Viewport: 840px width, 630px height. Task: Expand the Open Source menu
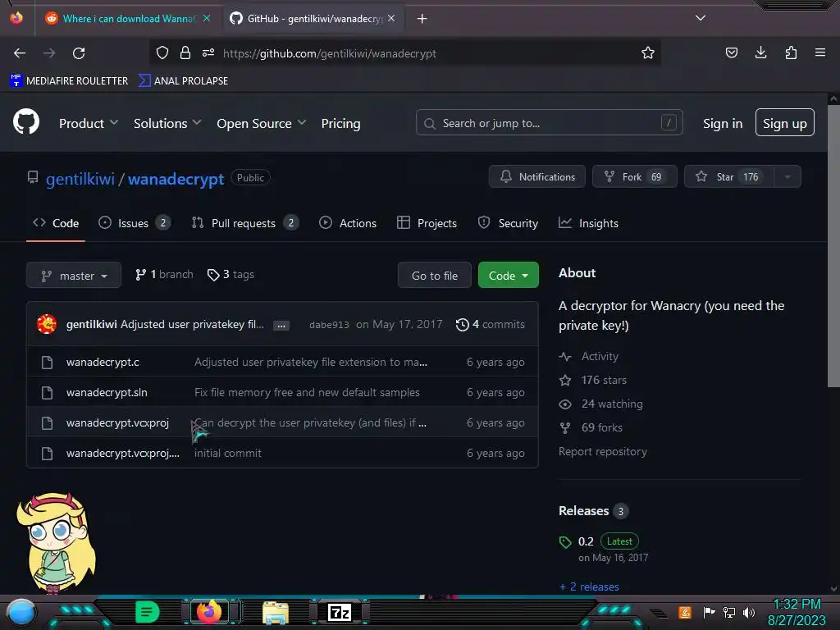[x=262, y=123]
